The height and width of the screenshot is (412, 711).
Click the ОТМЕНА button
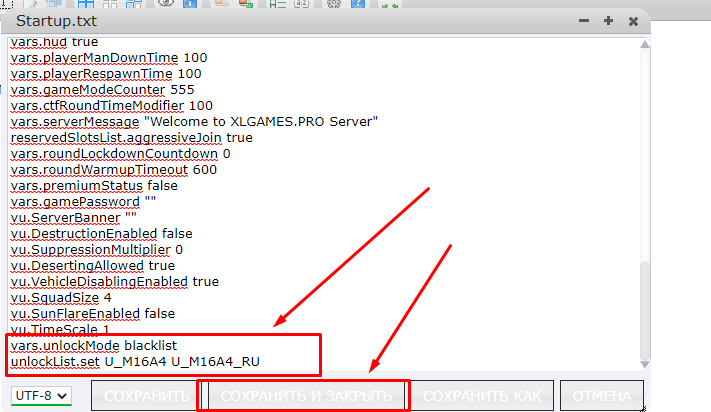pyautogui.click(x=602, y=396)
